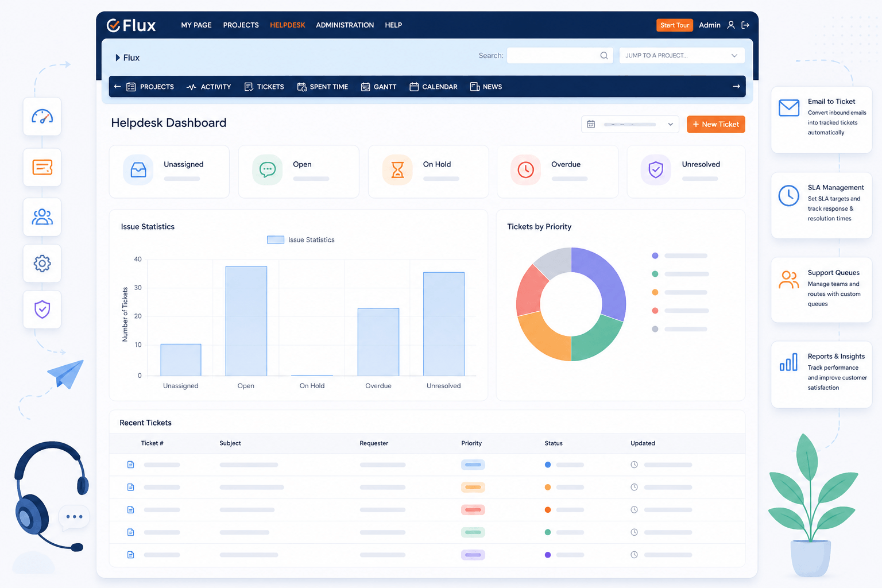882x588 pixels.
Task: Open the document icon of the last recent ticket
Action: (x=131, y=555)
